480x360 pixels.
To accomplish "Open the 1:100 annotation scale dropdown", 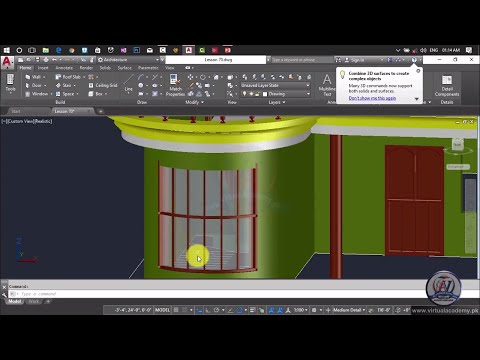I will coord(300,310).
